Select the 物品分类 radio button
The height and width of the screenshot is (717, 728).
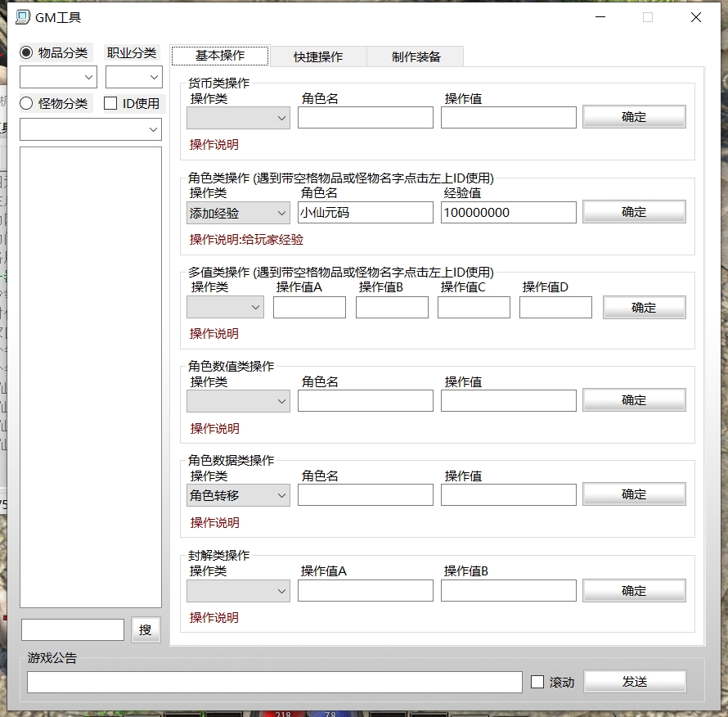click(x=26, y=52)
